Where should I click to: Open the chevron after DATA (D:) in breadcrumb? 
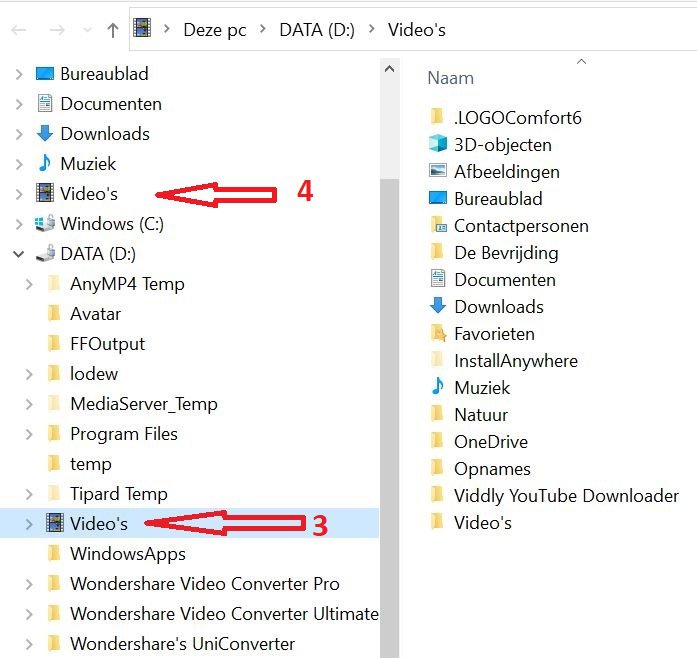(372, 29)
